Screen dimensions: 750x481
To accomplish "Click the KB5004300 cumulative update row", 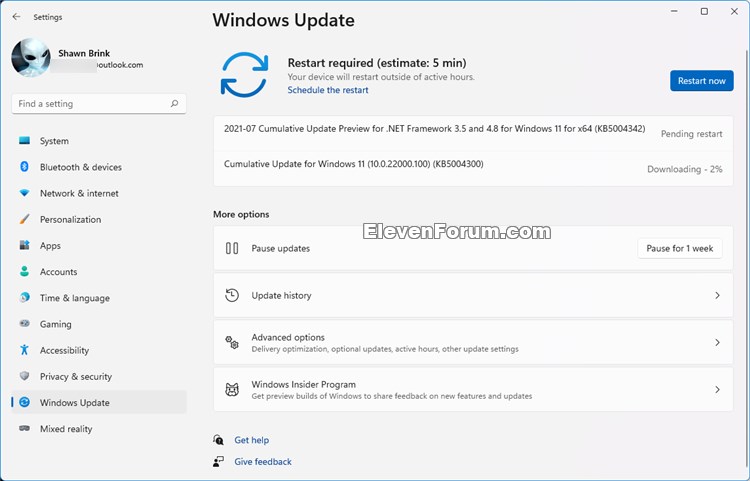I will [x=473, y=169].
